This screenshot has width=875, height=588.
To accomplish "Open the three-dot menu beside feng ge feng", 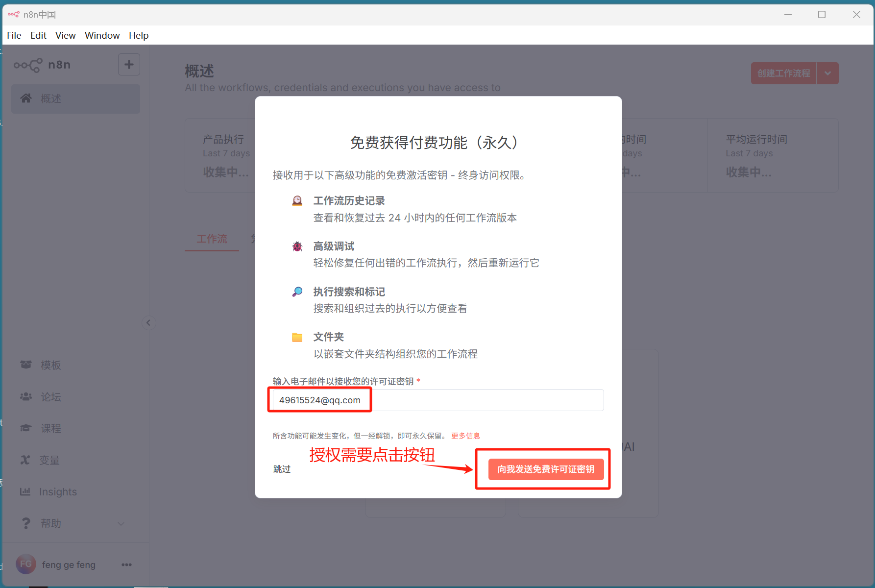I will (x=126, y=564).
